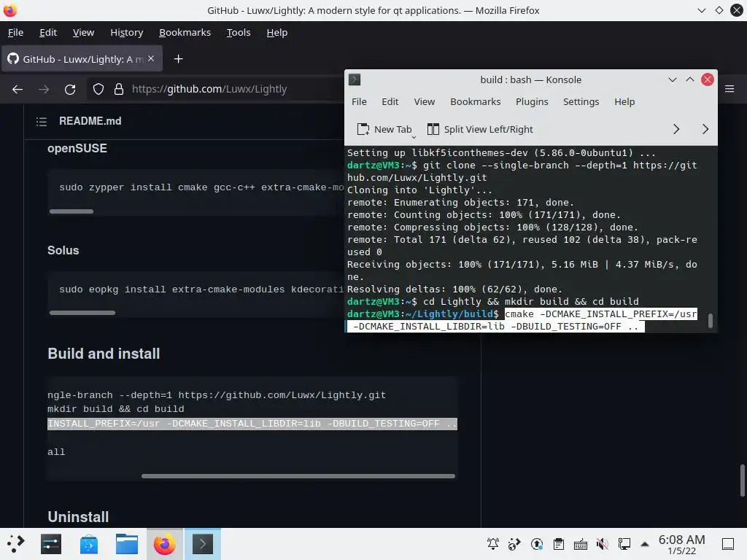Open the KDE application launcher
The width and height of the screenshot is (747, 560).
coord(15,544)
